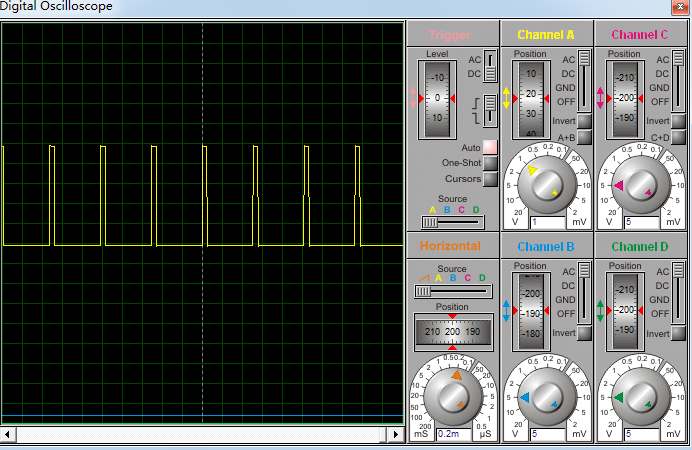Viewport: 692px width, 450px height.
Task: Click the Trigger Level position wheel
Action: pyautogui.click(x=437, y=98)
